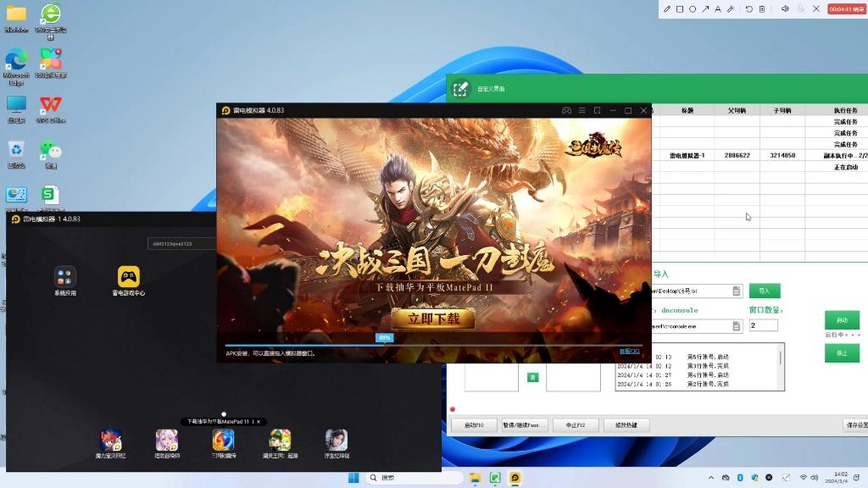Click the taskbar search box
The image size is (868, 488).
coord(414,478)
